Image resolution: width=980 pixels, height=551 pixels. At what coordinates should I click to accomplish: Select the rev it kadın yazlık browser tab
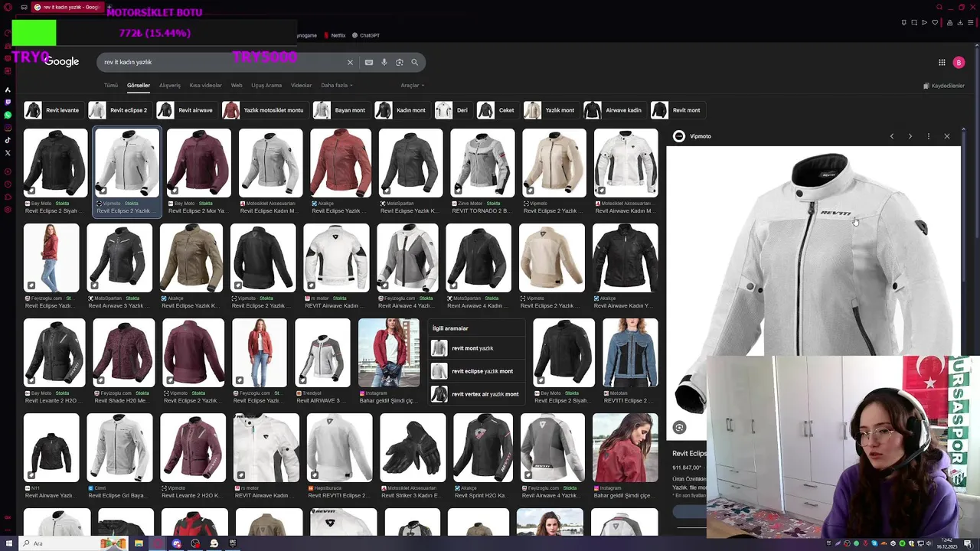(x=67, y=7)
